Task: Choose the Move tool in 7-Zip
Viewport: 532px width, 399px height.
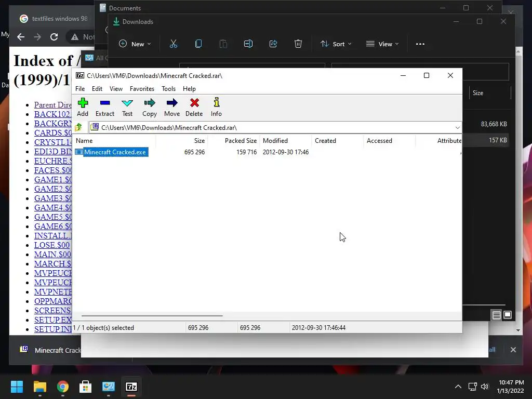Action: click(172, 107)
